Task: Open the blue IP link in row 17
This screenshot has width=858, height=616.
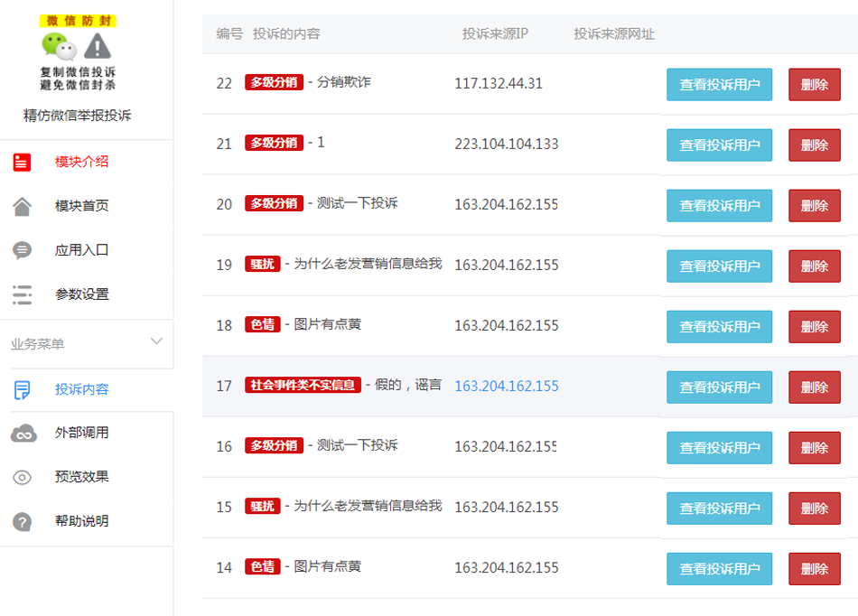Action: [505, 387]
